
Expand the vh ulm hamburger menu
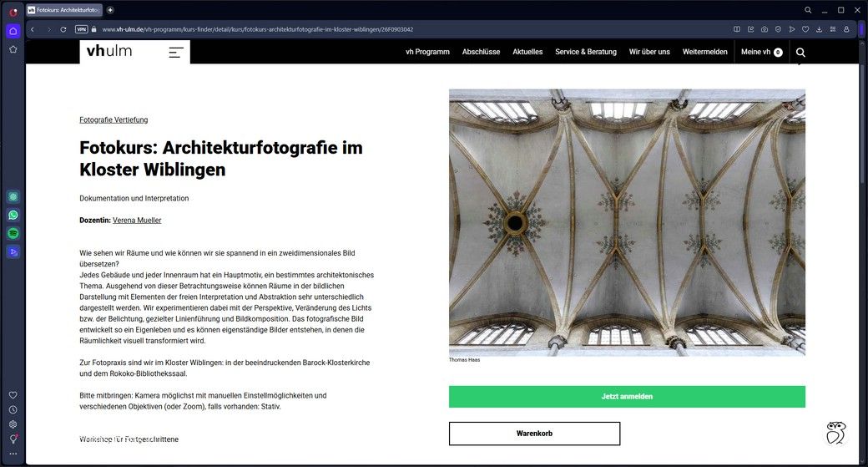(x=176, y=52)
